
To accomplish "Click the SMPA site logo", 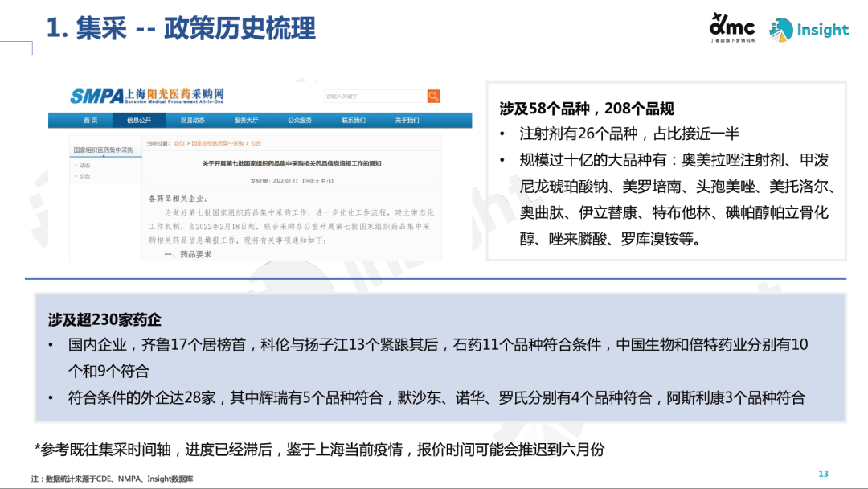I will (147, 96).
